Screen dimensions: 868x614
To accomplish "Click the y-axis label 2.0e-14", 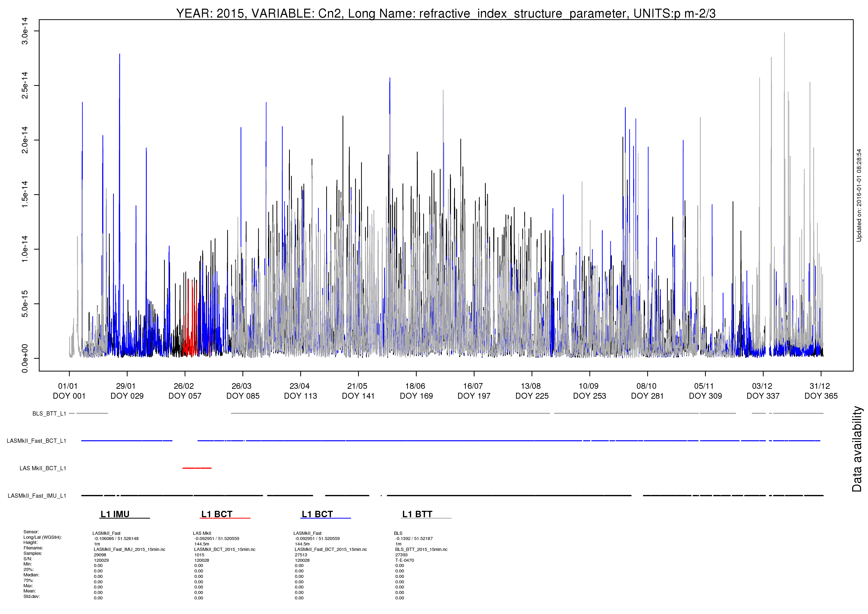I will pos(25,140).
